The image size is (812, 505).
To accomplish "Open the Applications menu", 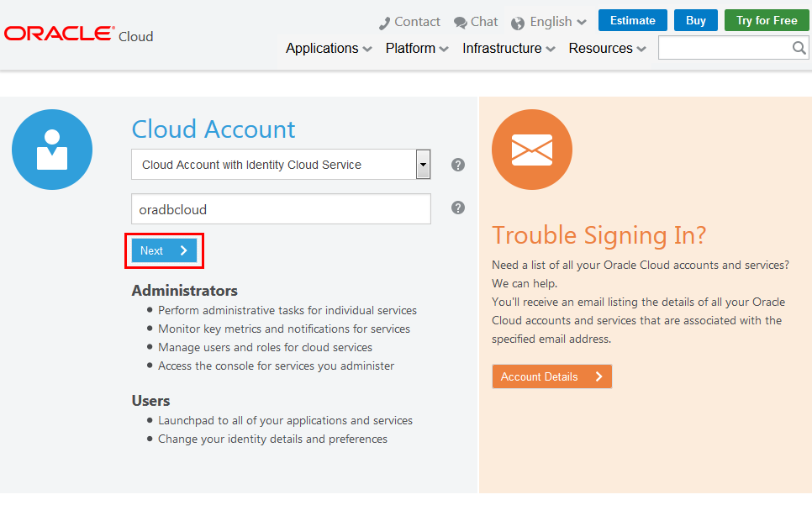I will point(328,48).
